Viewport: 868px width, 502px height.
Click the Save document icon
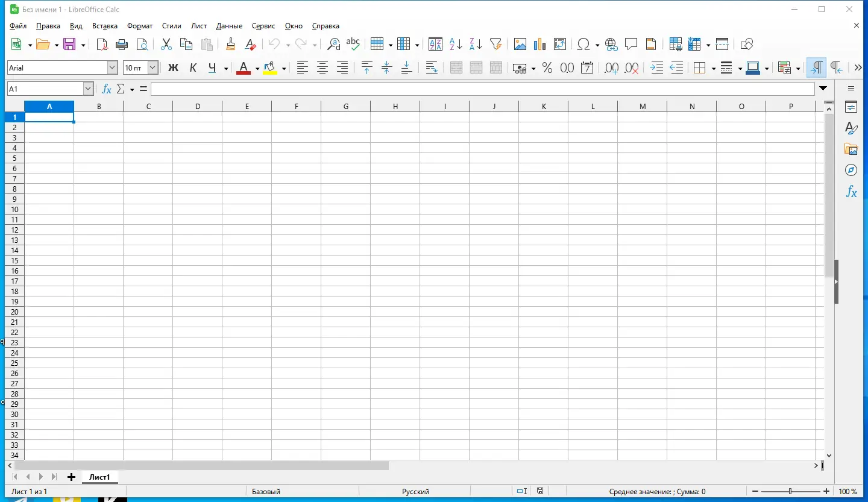(x=70, y=44)
